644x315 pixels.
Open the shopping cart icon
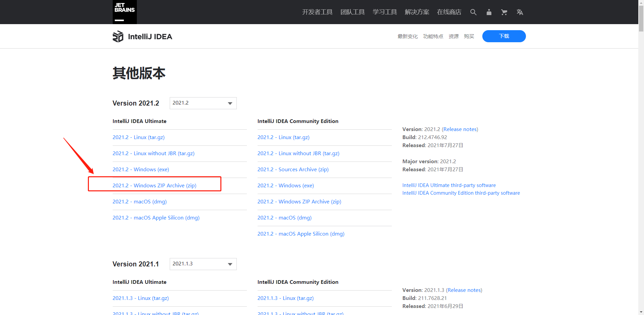tap(504, 12)
